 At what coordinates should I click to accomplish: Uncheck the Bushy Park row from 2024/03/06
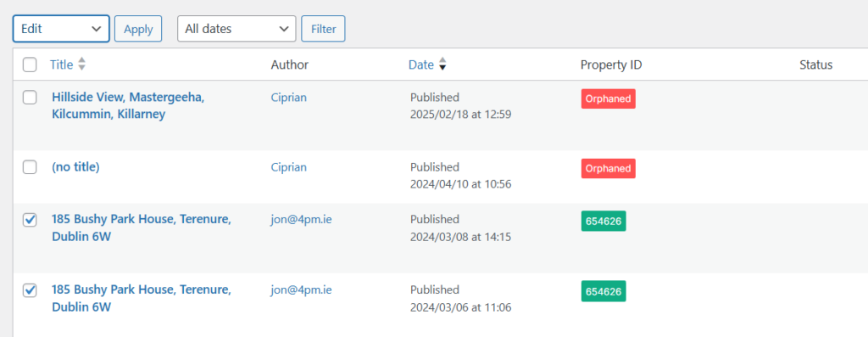(30, 289)
